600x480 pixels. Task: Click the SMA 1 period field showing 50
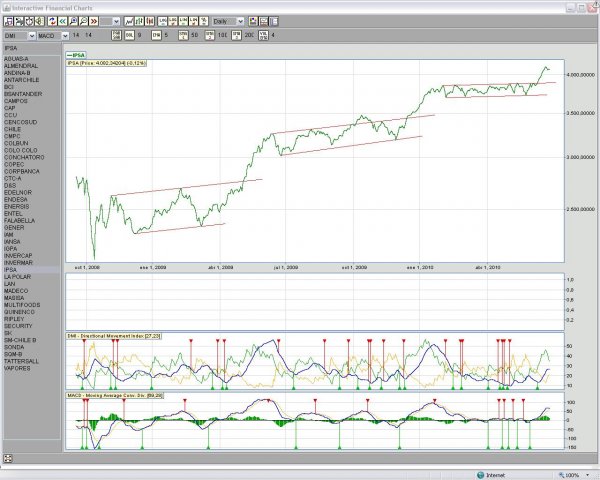pos(195,35)
